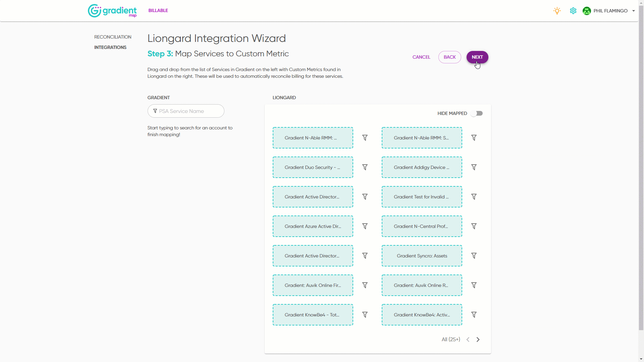Select the Gradient KnowBe4 - Tot card
Viewport: 644px width, 362px height.
tap(313, 315)
